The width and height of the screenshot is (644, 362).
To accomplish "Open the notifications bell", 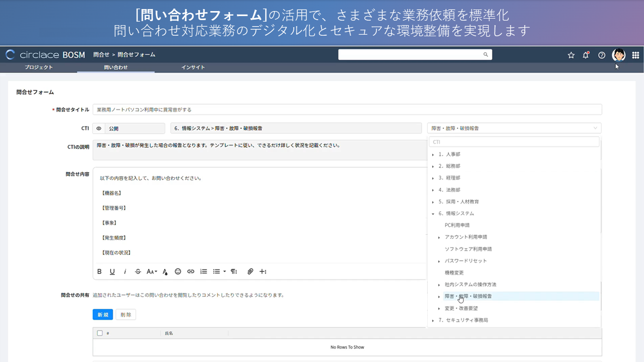I will click(586, 55).
